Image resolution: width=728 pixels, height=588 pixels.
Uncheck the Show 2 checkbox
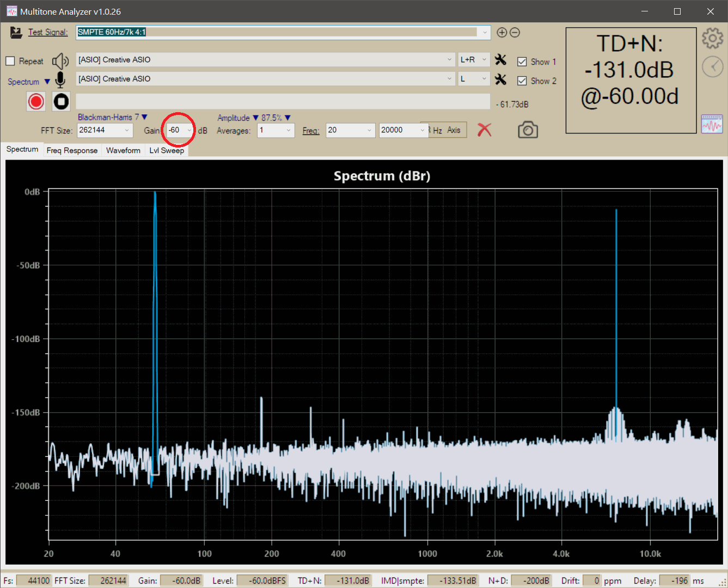pos(522,81)
